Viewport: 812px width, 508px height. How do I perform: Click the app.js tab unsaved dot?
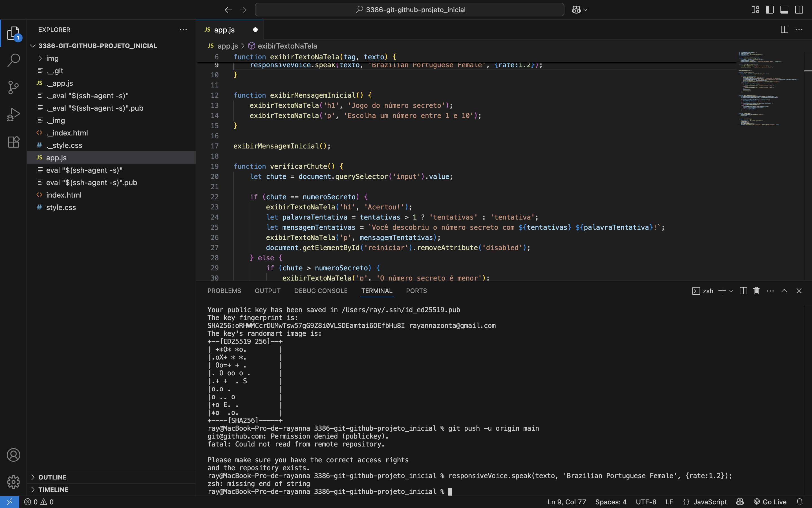[x=255, y=30]
